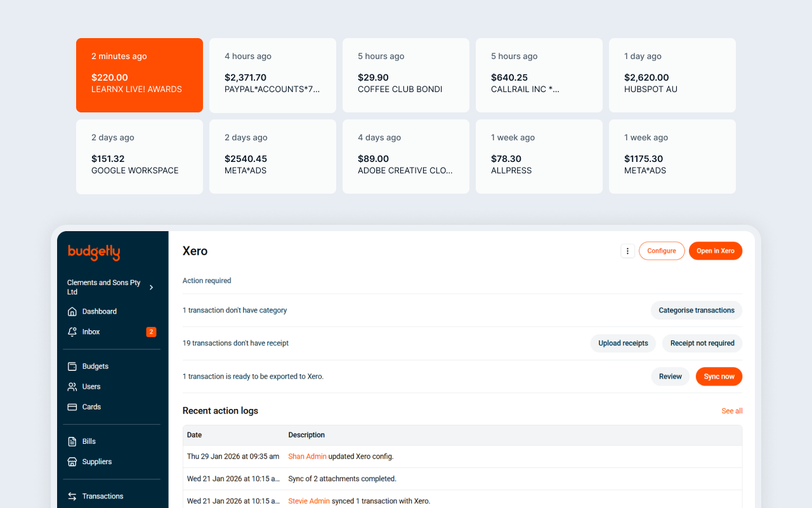
Task: Click Receipt not required
Action: pyautogui.click(x=702, y=343)
